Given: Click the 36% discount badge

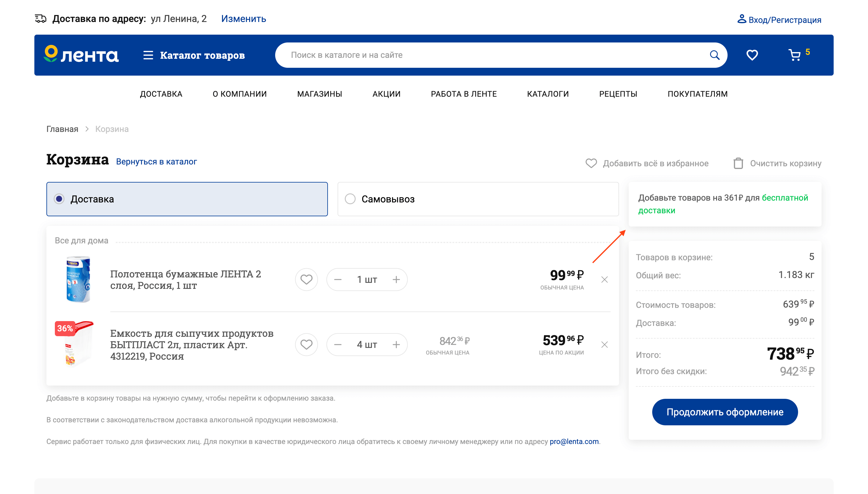Looking at the screenshot, I should point(65,328).
